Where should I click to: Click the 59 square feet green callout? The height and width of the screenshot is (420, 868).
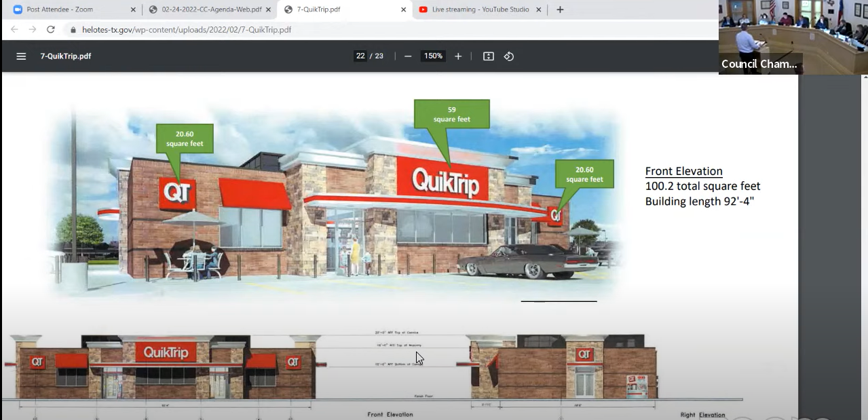point(451,114)
